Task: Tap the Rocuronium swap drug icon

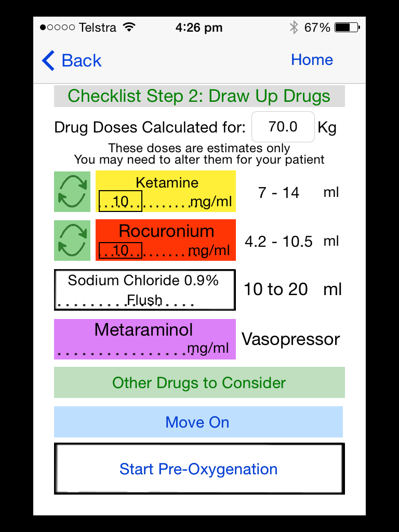Action: [72, 240]
